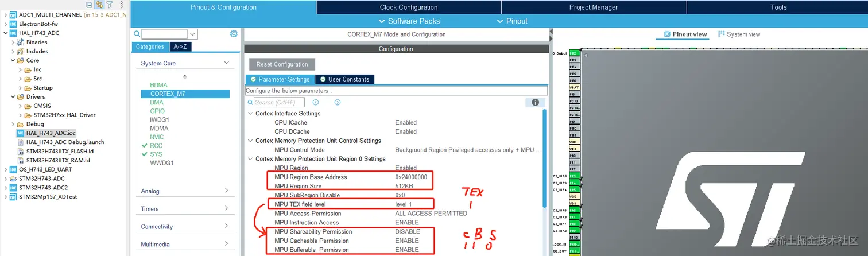Open the CubeMX settings gear in categories panel

click(x=234, y=34)
